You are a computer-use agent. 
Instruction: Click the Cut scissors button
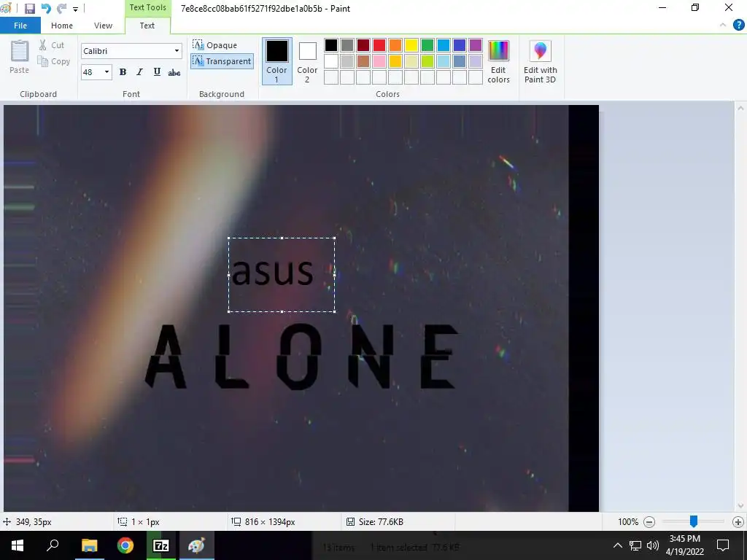pyautogui.click(x=52, y=45)
